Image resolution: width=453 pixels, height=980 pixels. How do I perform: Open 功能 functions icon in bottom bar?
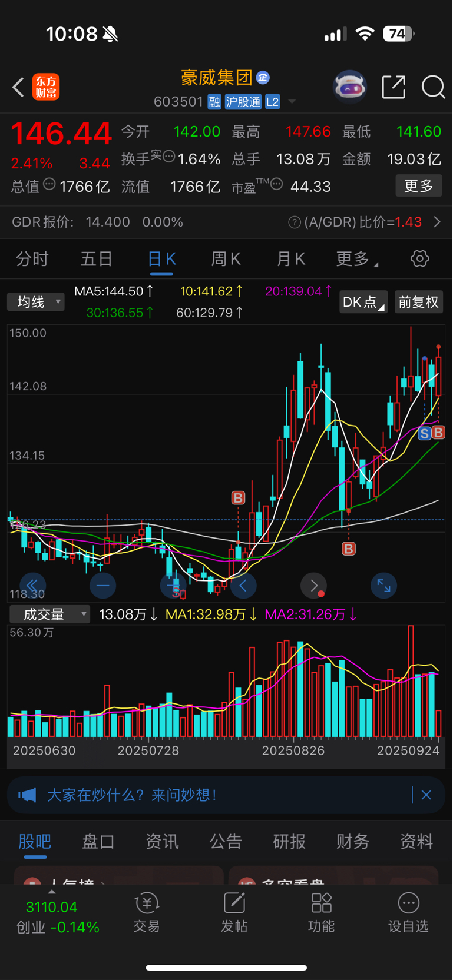pyautogui.click(x=321, y=913)
